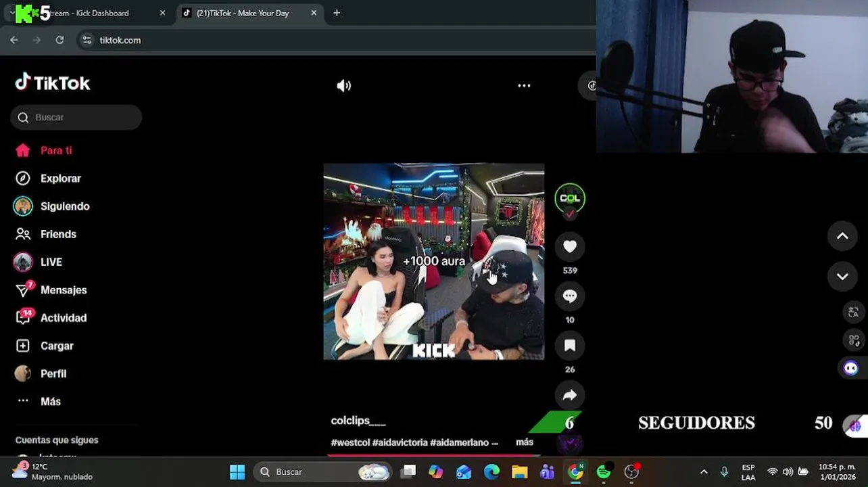Image resolution: width=868 pixels, height=487 pixels.
Task: Open the translate language icon
Action: tap(852, 312)
